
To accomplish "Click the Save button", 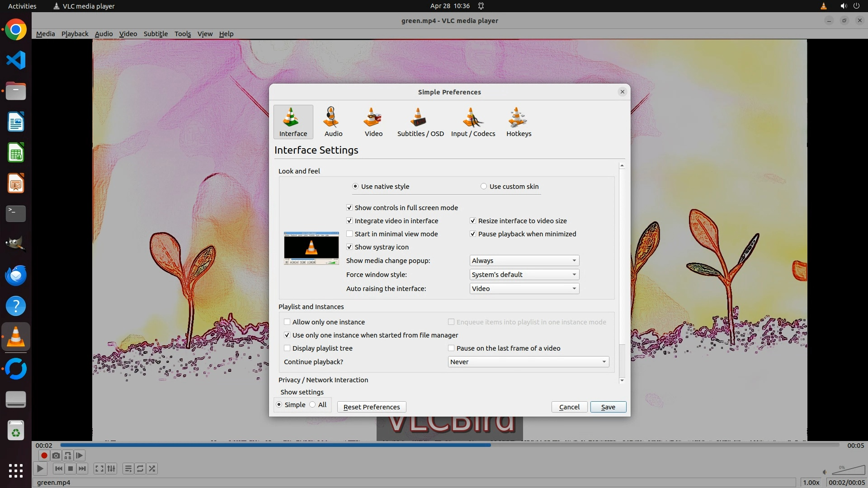I will pyautogui.click(x=608, y=407).
